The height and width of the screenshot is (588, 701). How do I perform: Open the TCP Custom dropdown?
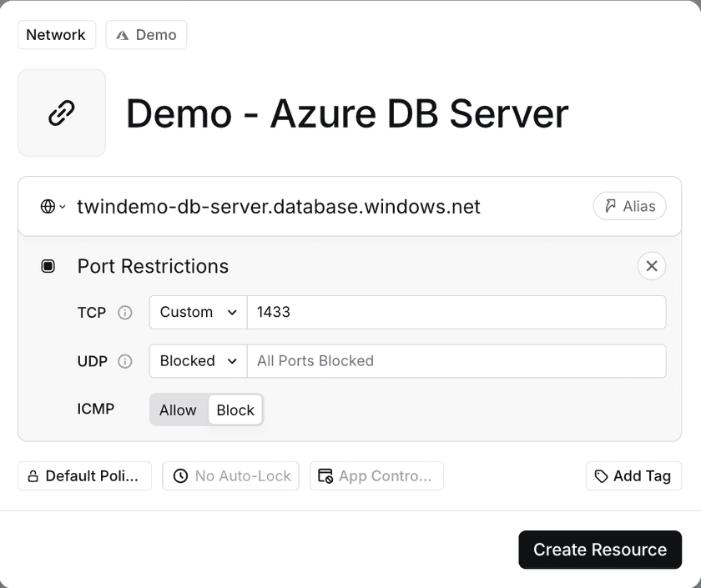tap(197, 312)
